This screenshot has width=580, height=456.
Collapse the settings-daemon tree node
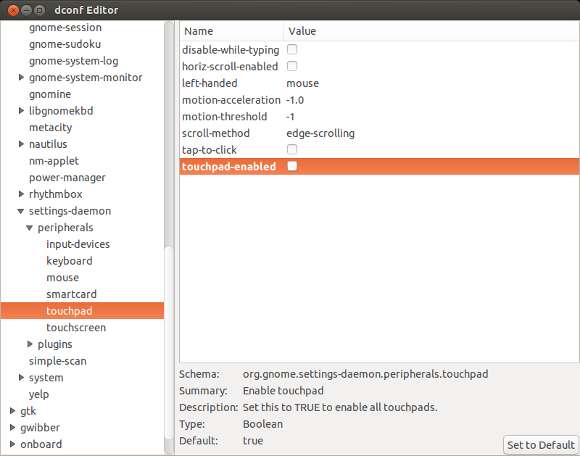21,211
